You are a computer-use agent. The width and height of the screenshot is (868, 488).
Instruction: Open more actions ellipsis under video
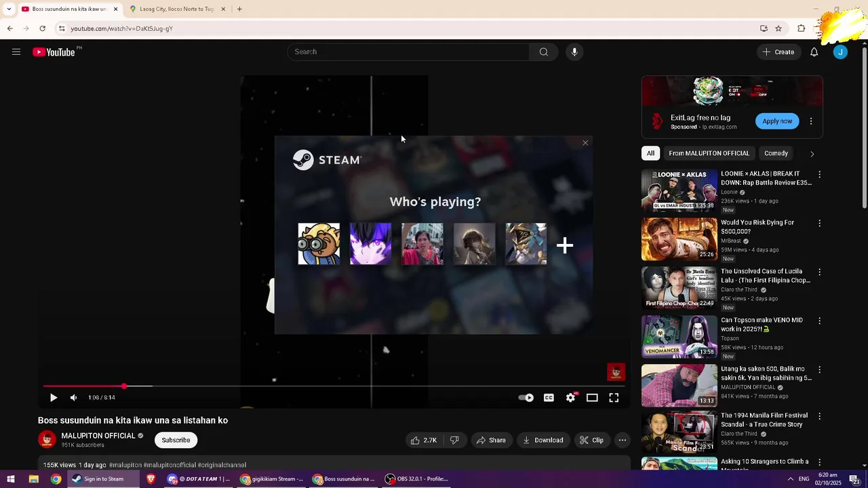coord(623,440)
